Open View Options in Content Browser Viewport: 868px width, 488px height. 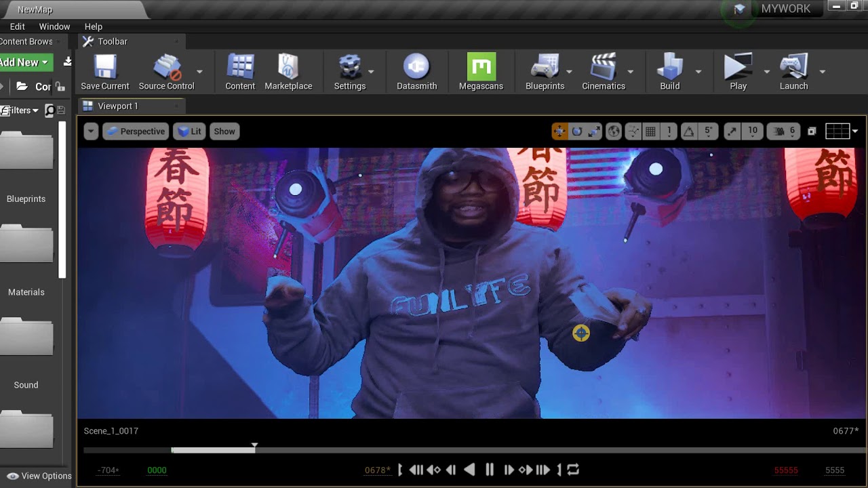click(39, 476)
